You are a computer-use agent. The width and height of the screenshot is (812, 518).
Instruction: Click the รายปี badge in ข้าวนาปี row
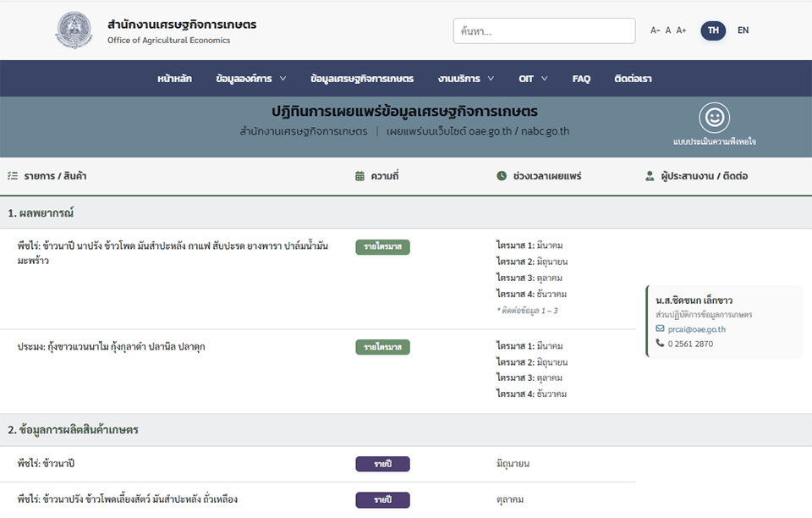point(382,464)
